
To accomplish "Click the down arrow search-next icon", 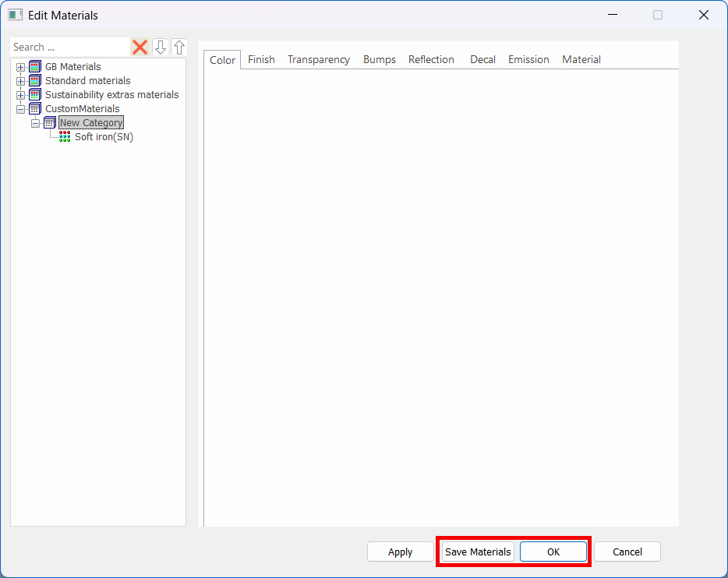I will (161, 47).
